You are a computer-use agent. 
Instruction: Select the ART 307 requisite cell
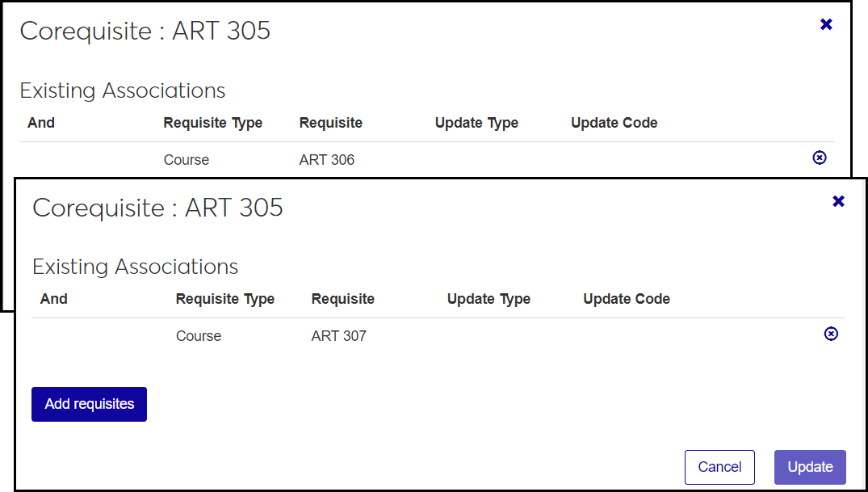click(x=339, y=336)
